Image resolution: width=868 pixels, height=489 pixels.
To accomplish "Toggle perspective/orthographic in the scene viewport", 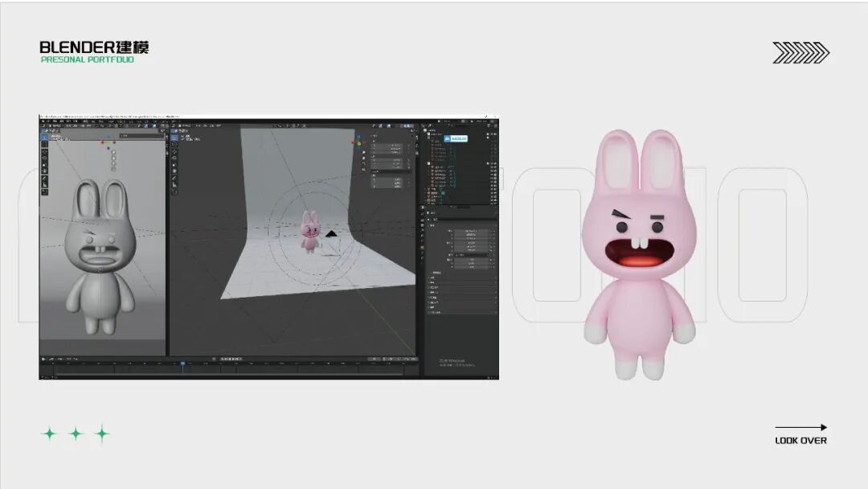I will click(363, 171).
